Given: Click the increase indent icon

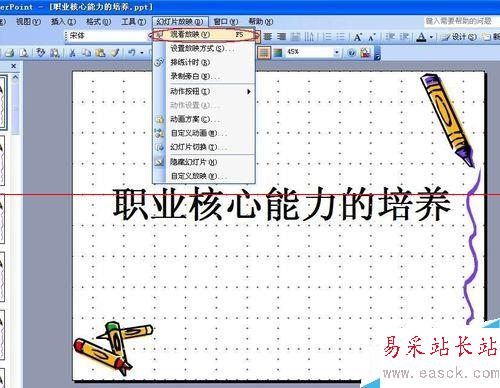Looking at the screenshot, I should (404, 36).
